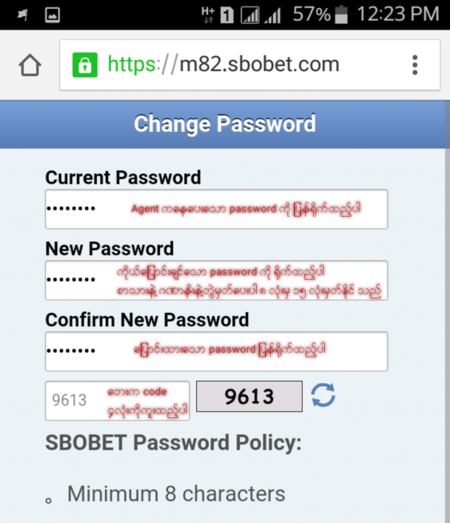Tap the SBOBET Password Policy heading
450x523 pixels.
(x=173, y=443)
